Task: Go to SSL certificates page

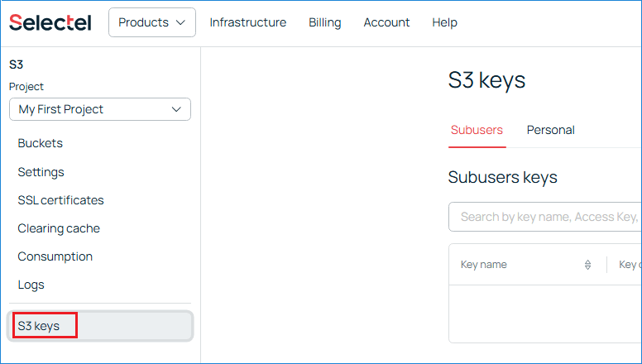Action: click(x=60, y=200)
